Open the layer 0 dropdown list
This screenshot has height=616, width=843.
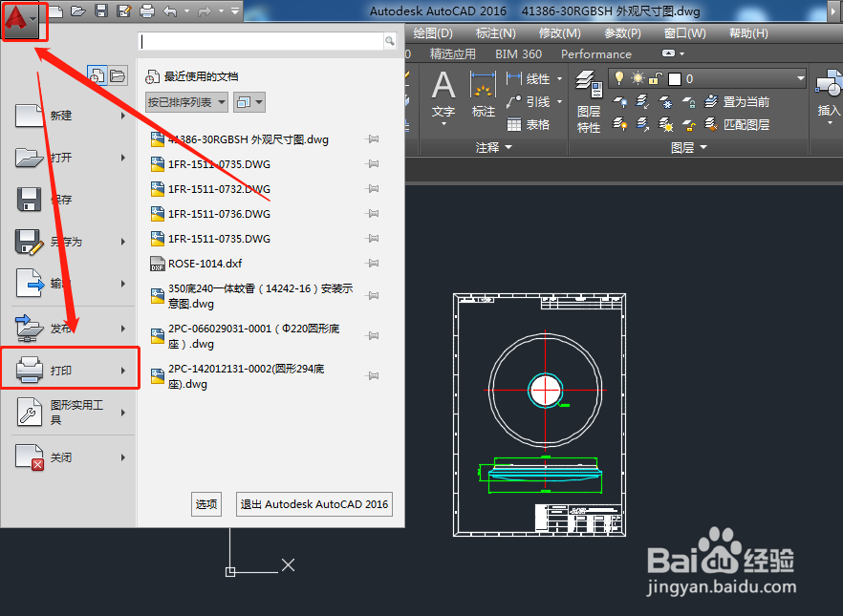800,78
